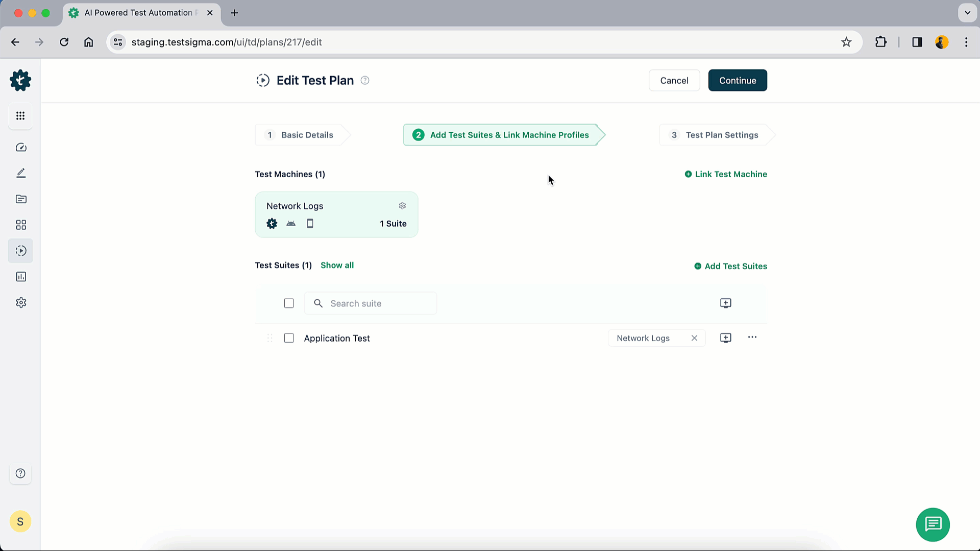Open the folder test data sidebar icon

(21, 199)
